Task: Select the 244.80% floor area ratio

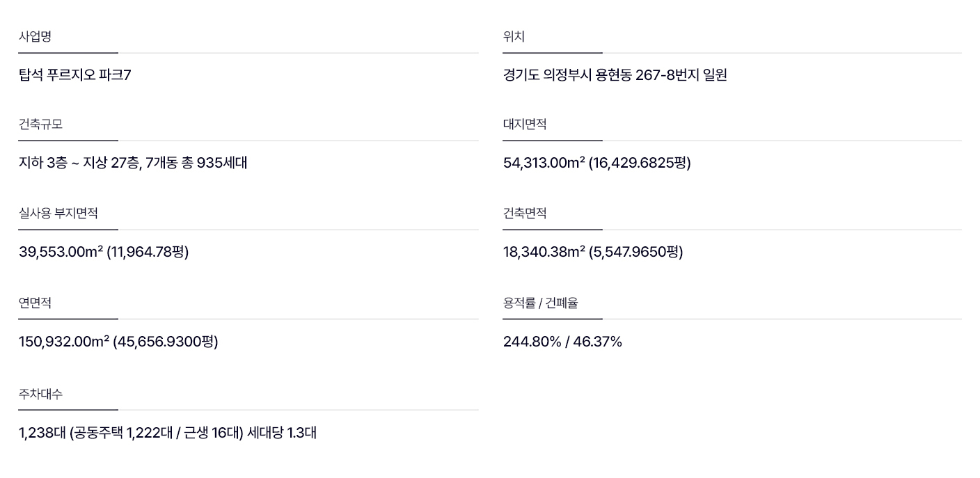Action: (x=532, y=342)
